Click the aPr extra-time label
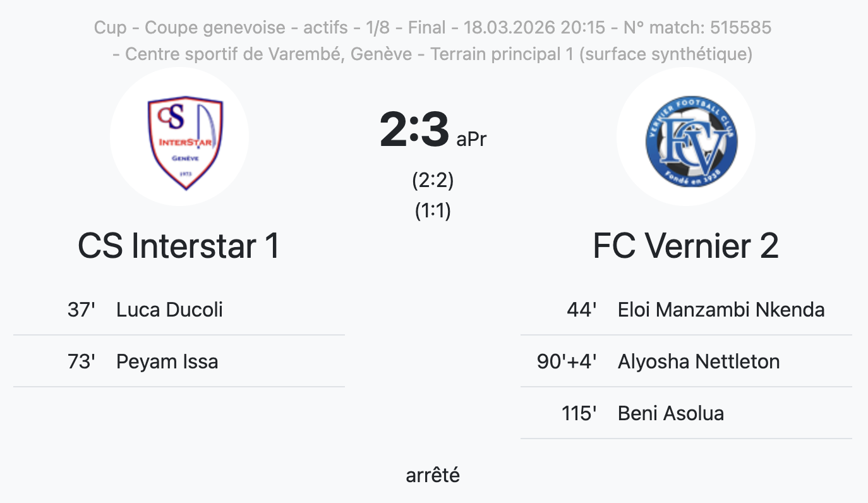 point(471,139)
